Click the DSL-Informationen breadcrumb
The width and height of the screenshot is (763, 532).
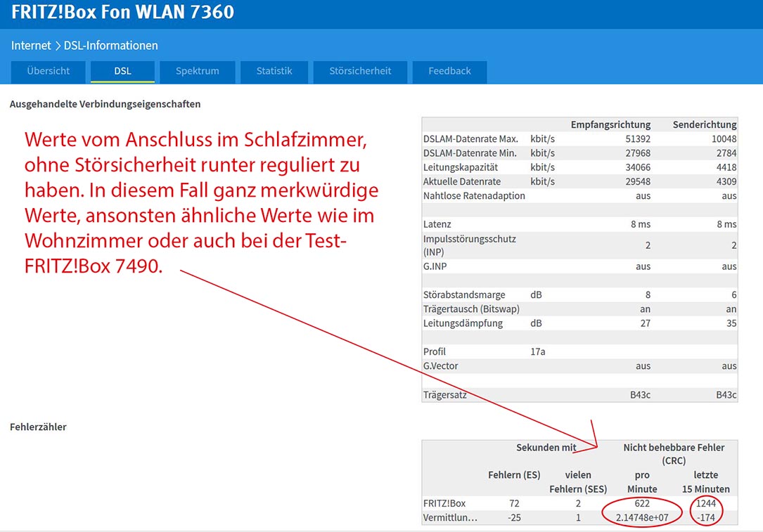[110, 46]
